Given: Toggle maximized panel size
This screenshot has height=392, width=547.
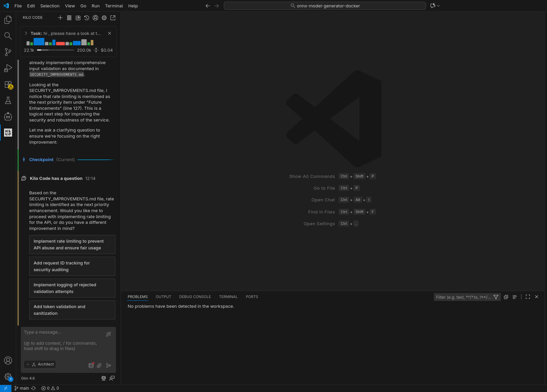Looking at the screenshot, I should click(x=528, y=297).
